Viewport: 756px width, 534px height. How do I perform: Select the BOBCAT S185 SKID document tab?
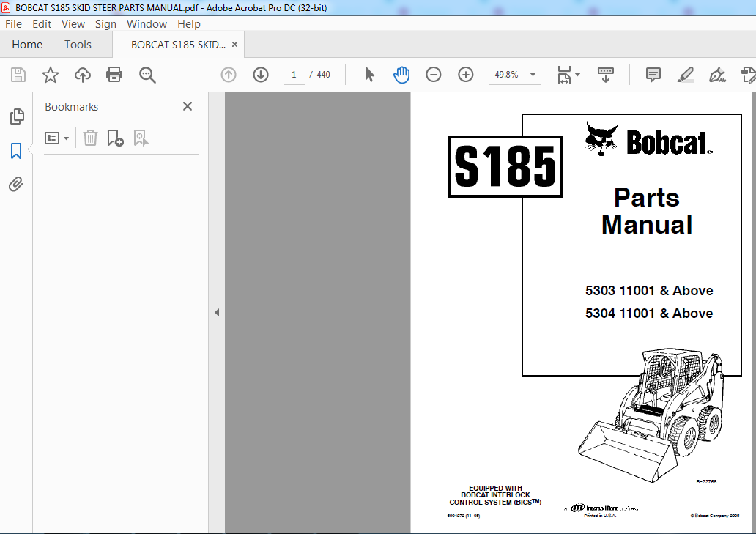point(178,45)
